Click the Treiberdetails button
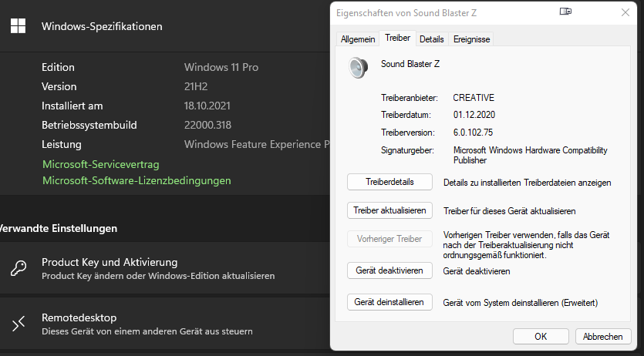Viewport: 644px width, 356px height. (389, 182)
